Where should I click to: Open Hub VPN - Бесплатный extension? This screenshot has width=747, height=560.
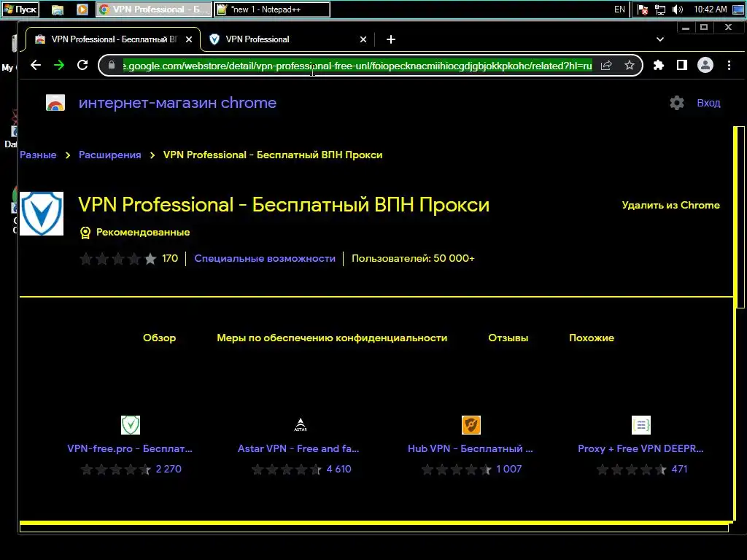pos(471,448)
